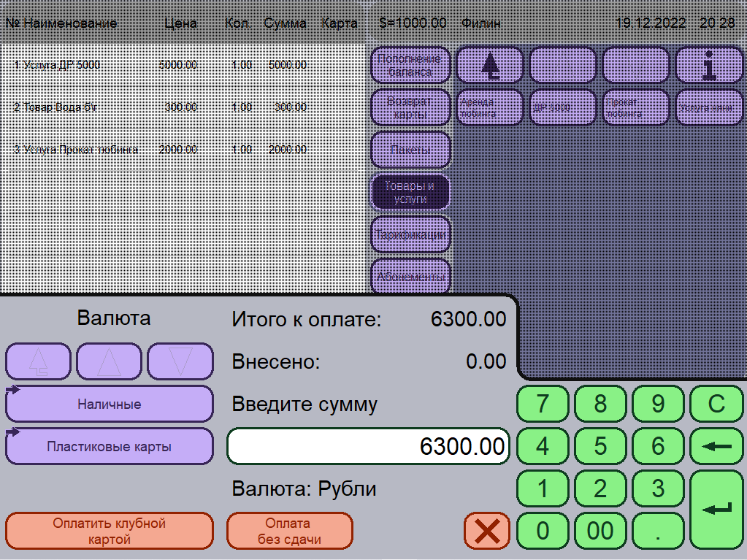Tap the 7 key on the keypad
The image size is (747, 560).
543,404
